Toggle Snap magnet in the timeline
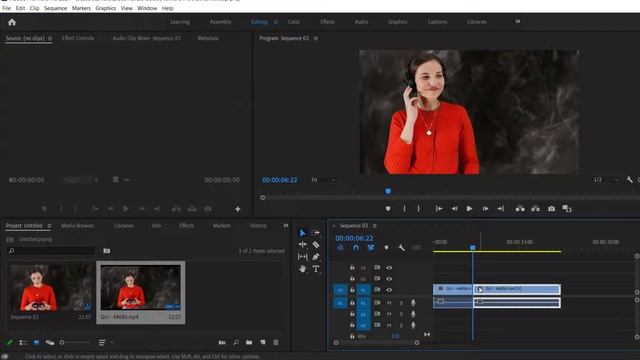640x360 pixels. pos(356,248)
